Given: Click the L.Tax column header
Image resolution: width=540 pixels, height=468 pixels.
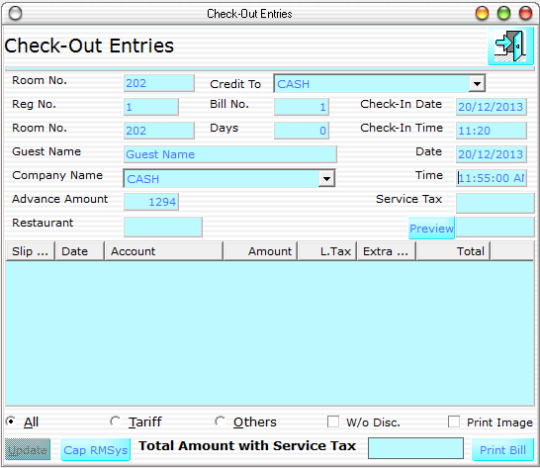Looking at the screenshot, I should (327, 251).
